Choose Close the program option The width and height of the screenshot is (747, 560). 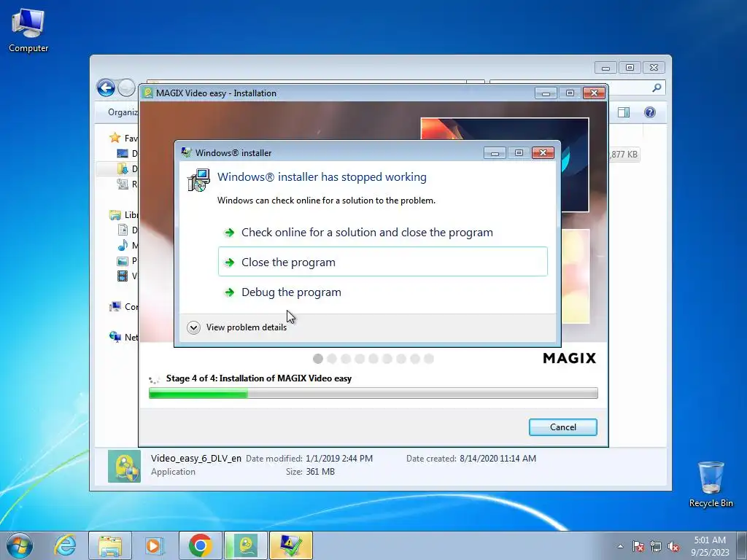(383, 262)
